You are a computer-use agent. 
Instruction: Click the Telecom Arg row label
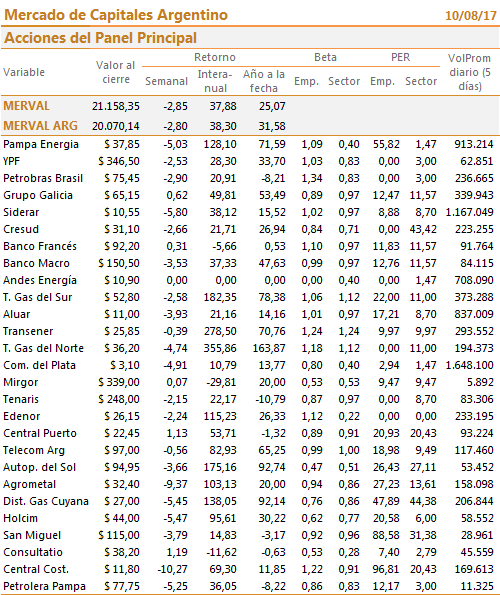tap(34, 450)
